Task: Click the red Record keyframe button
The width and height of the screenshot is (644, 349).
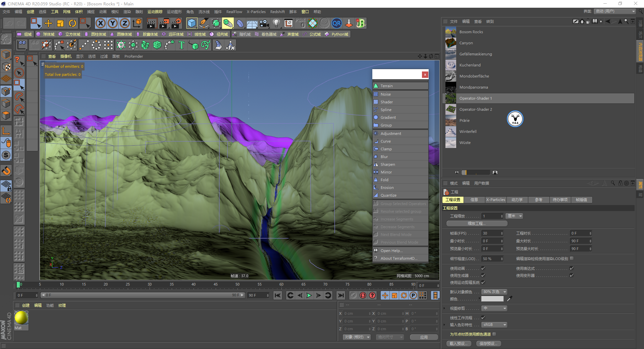Action: (363, 295)
